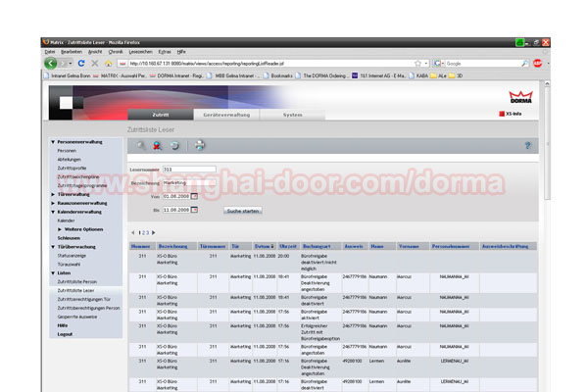Click the Suche starten button
Viewport: 588px width, 392px height.
click(243, 211)
